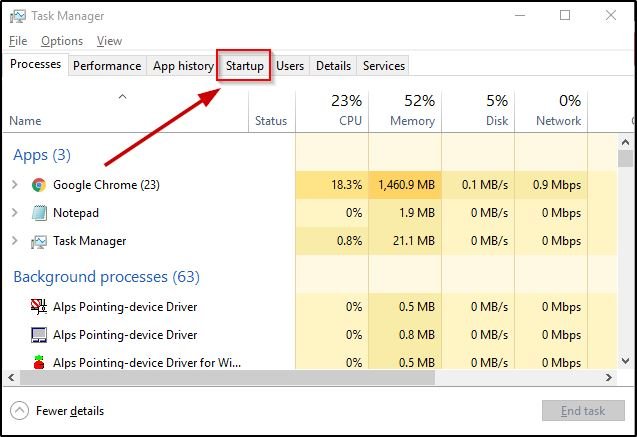
Task: Open the View menu
Action: (109, 41)
